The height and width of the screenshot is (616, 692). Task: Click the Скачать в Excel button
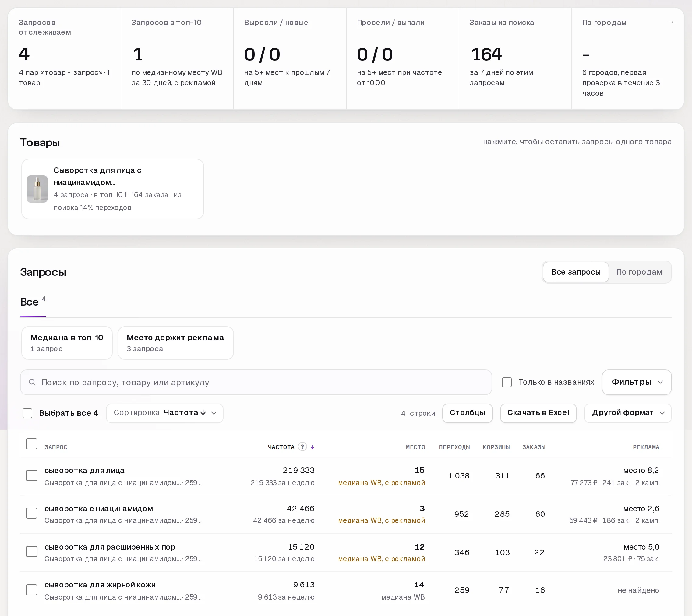[538, 413]
